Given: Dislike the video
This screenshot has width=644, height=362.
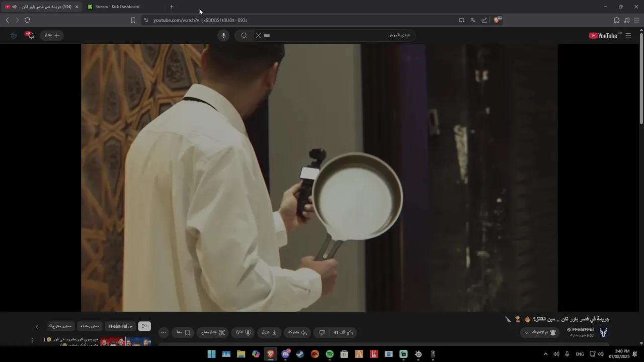Looking at the screenshot, I should click(x=322, y=332).
